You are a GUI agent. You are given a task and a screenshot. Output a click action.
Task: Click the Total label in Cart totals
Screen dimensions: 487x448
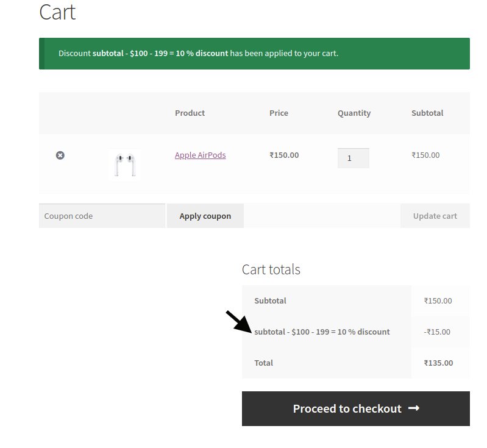coord(264,363)
